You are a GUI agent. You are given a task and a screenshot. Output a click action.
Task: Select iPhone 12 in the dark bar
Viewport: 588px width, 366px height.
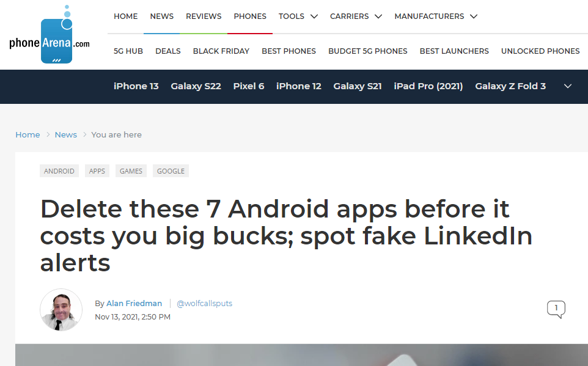click(298, 86)
